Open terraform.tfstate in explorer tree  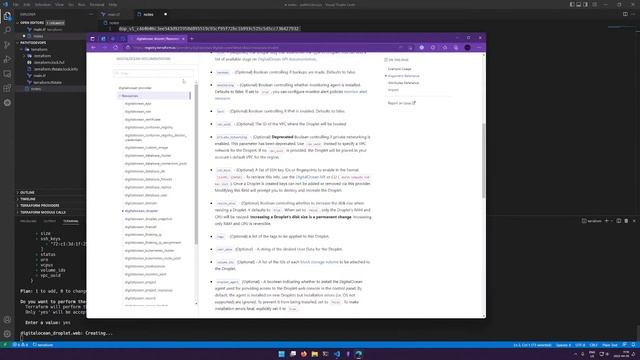point(47,82)
